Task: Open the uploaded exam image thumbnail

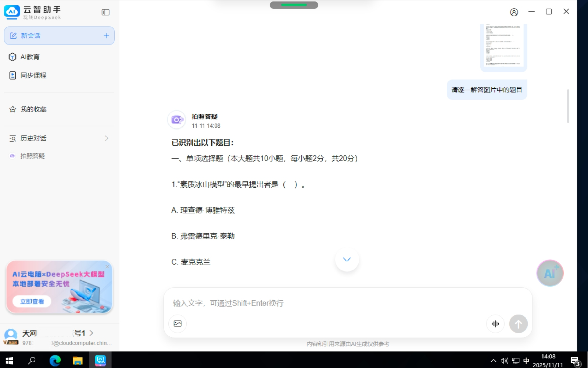Action: 503,46
